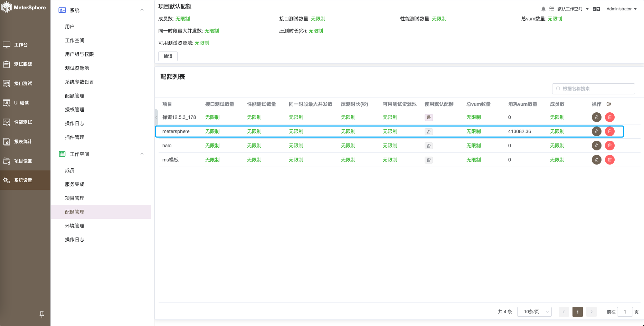The image size is (644, 326).
Task: Open the 接口测试 API test section
Action: (25, 83)
